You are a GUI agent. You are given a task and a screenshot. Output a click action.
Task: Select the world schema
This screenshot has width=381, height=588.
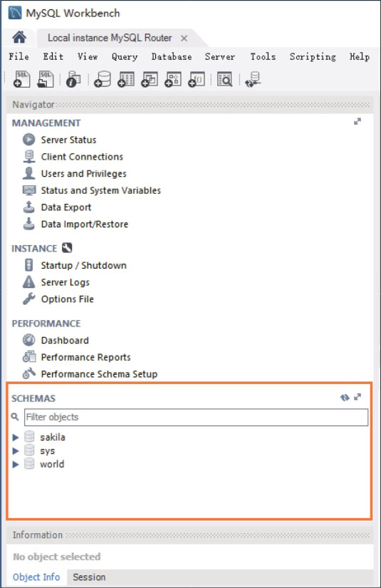pyautogui.click(x=52, y=464)
